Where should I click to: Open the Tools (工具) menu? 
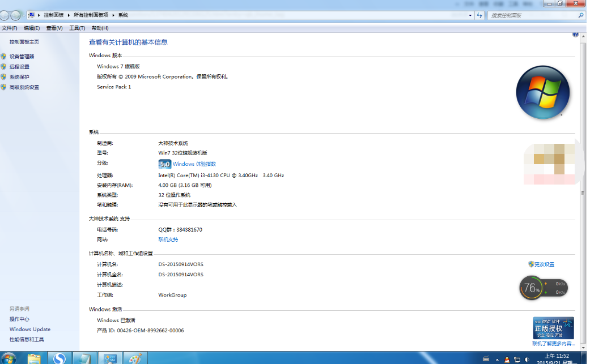(x=77, y=28)
